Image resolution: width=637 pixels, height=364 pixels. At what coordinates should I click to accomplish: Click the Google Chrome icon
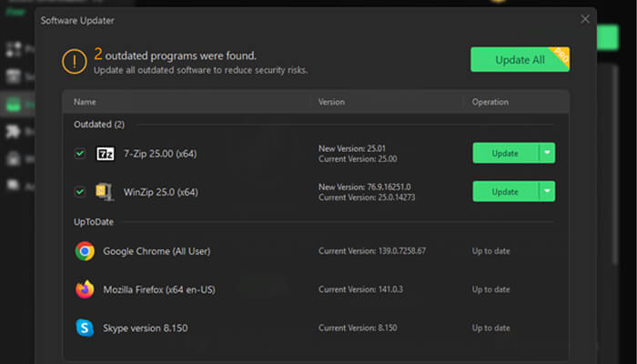click(85, 251)
